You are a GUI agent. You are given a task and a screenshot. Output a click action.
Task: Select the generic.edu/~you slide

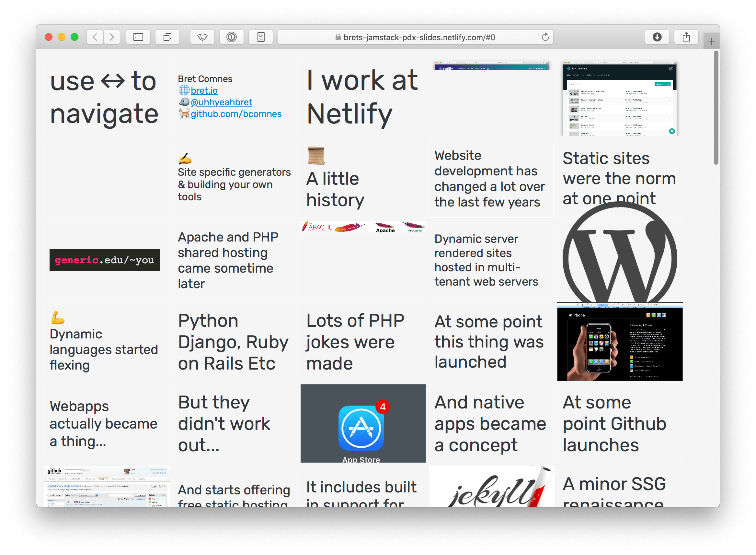[107, 260]
